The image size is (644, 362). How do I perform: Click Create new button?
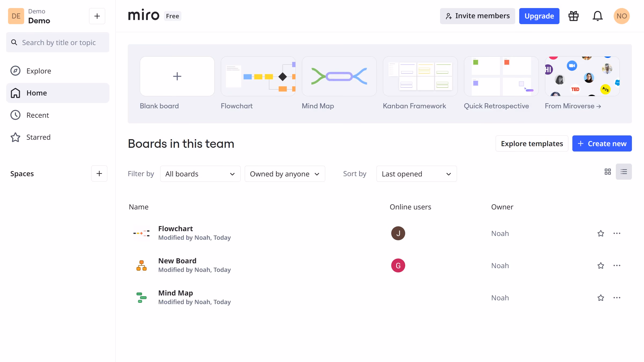pos(602,143)
